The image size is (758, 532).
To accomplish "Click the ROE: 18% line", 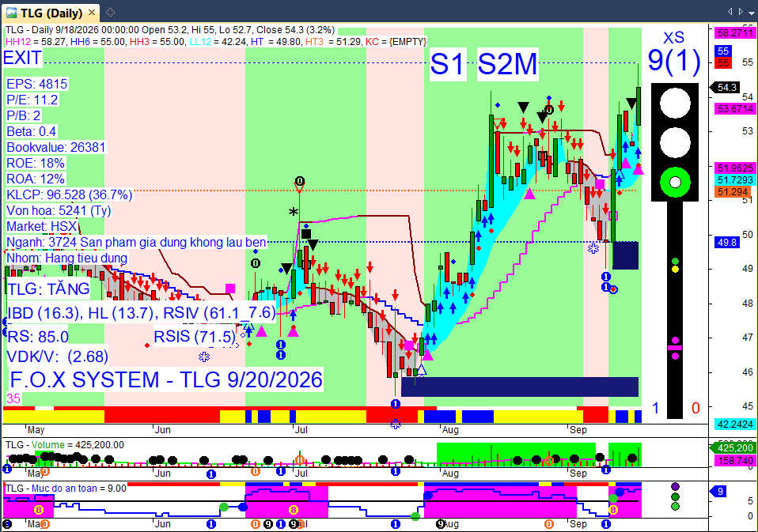I will [x=36, y=163].
